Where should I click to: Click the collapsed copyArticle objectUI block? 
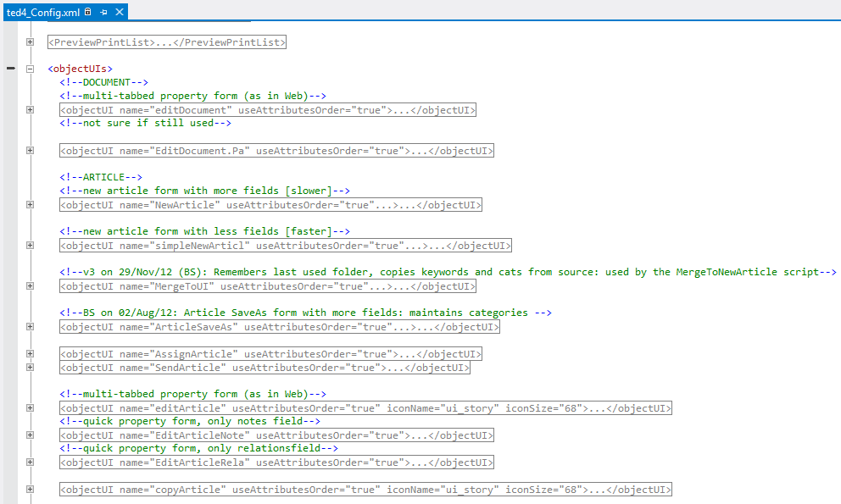tap(365, 490)
